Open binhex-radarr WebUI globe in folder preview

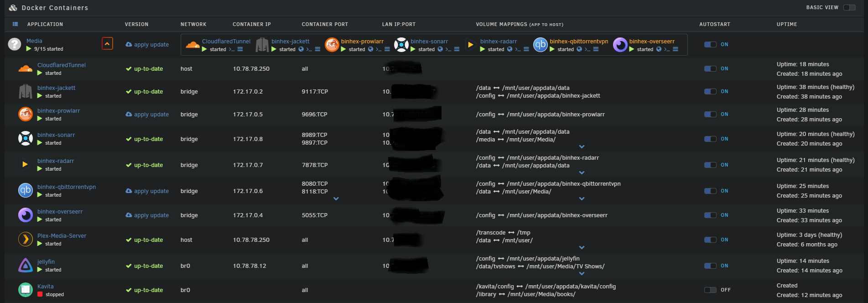coord(509,49)
